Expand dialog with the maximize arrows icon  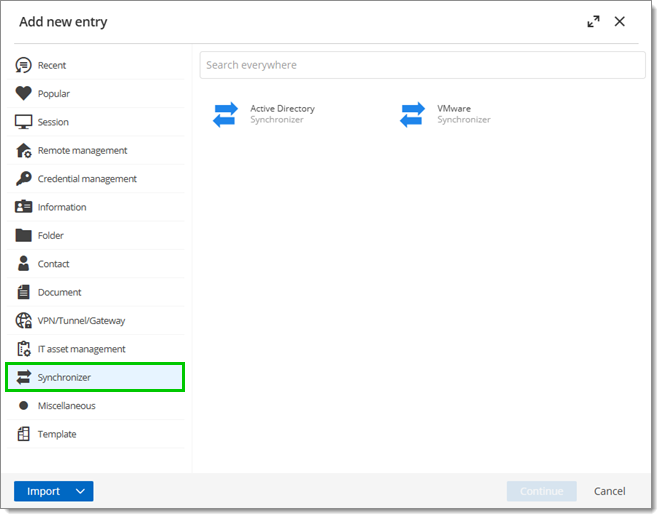(x=594, y=22)
